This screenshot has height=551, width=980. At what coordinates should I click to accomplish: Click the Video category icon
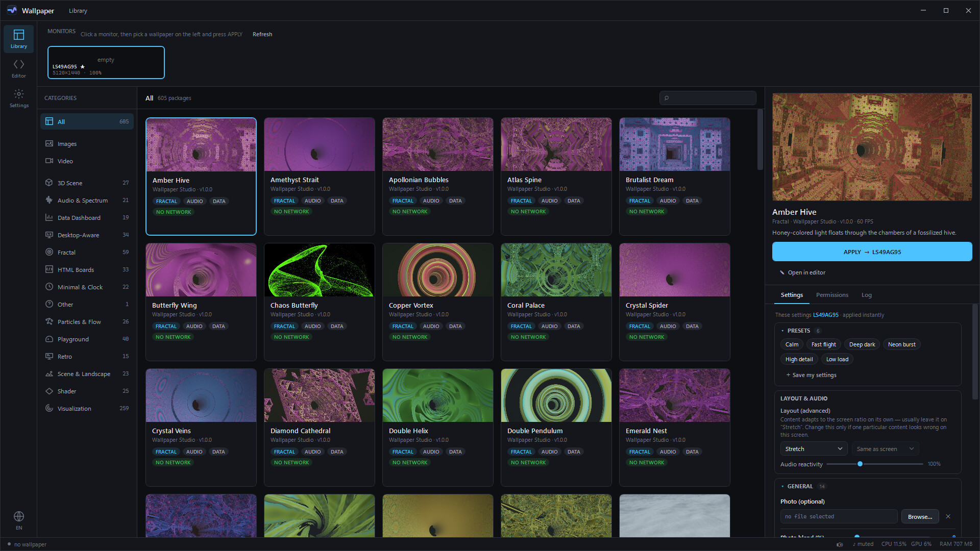[x=49, y=161]
